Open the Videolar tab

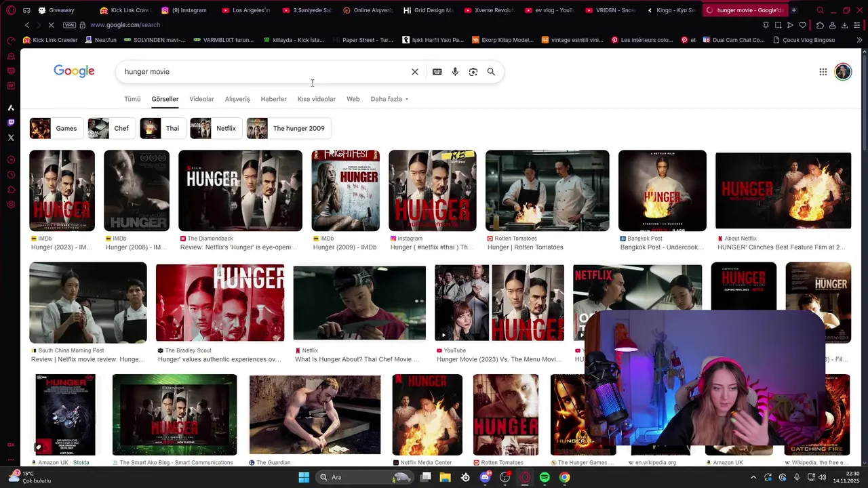[x=201, y=99]
